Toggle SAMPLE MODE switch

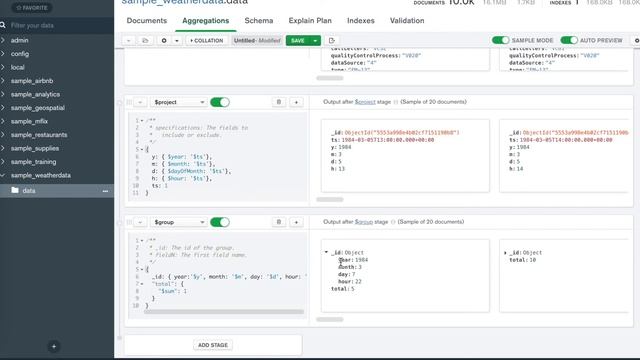coord(500,40)
